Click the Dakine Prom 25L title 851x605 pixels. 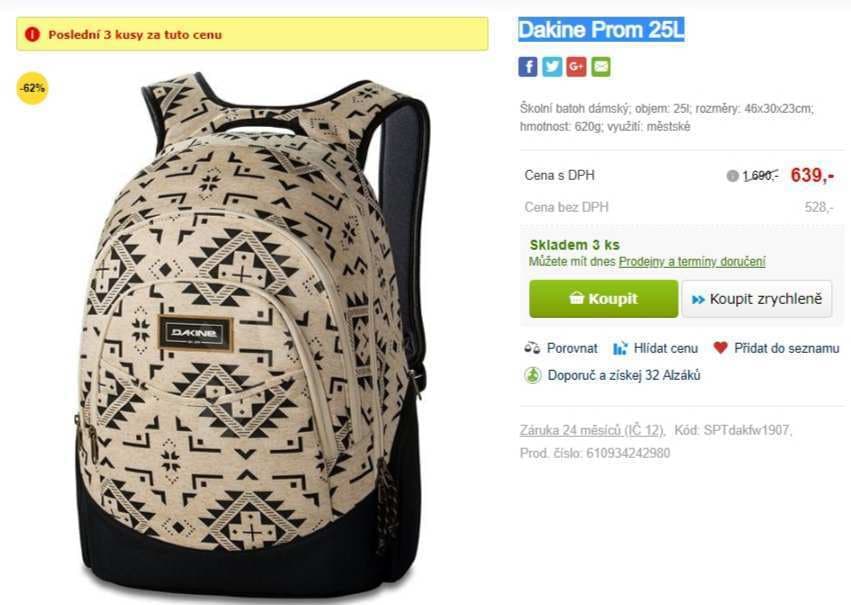(601, 29)
